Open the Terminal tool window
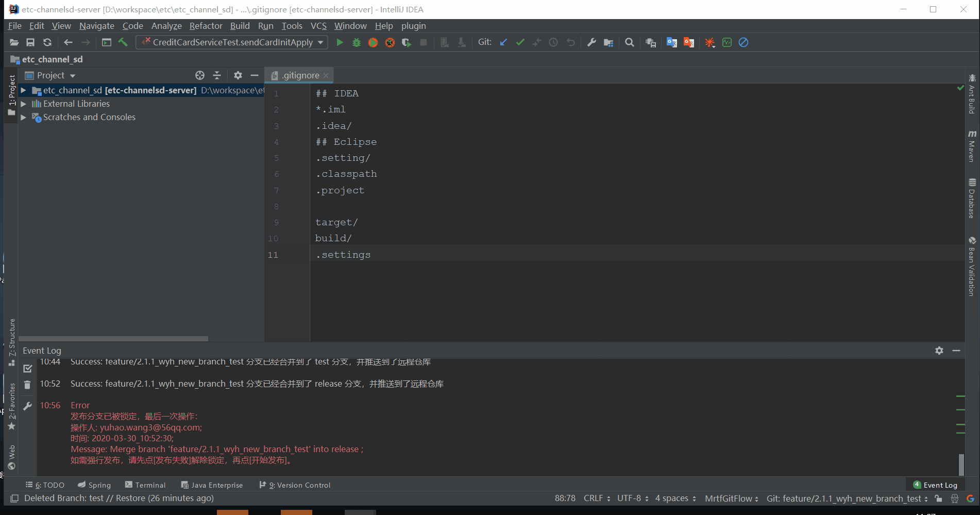Screen dimensions: 980x515 [x=145, y=485]
